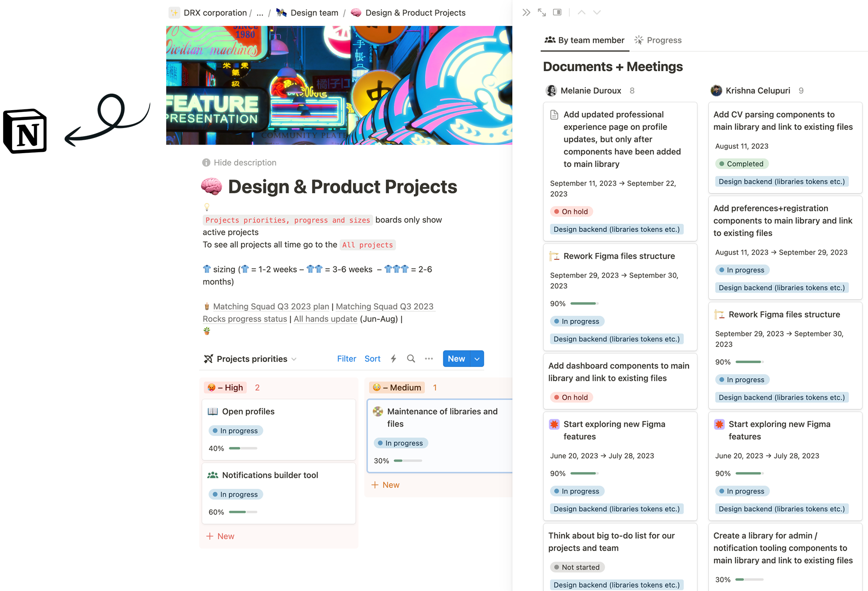This screenshot has height=591, width=868.
Task: Click the brain page icon
Action: 212,187
